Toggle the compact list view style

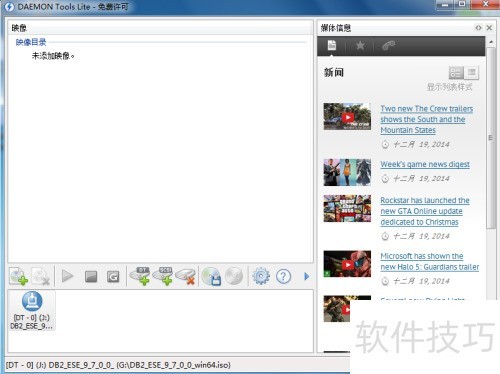[471, 73]
